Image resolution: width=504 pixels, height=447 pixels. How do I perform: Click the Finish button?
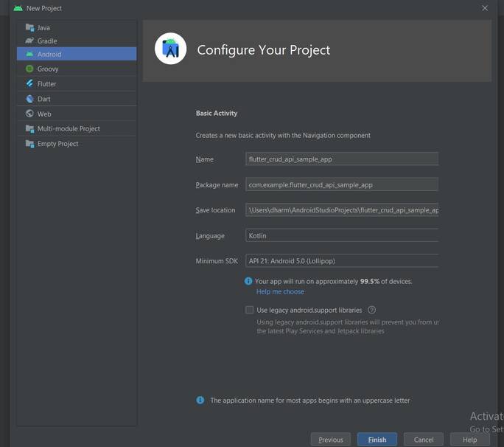tap(377, 439)
